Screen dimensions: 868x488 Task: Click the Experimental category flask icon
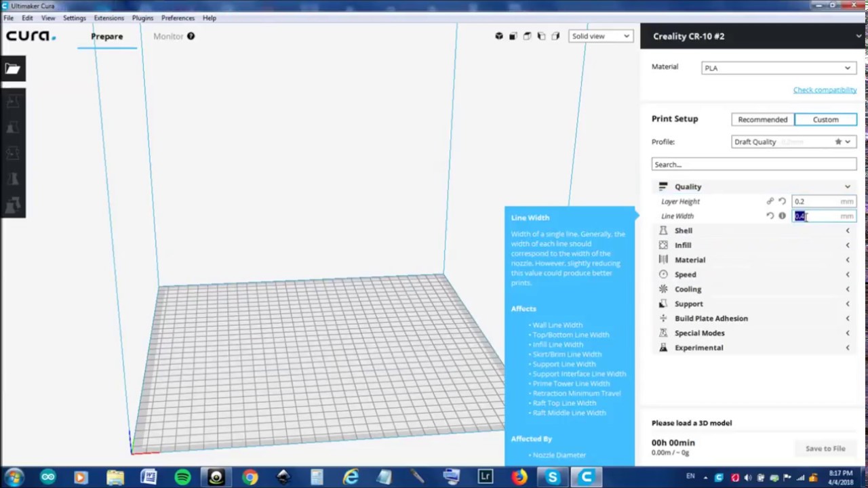663,348
